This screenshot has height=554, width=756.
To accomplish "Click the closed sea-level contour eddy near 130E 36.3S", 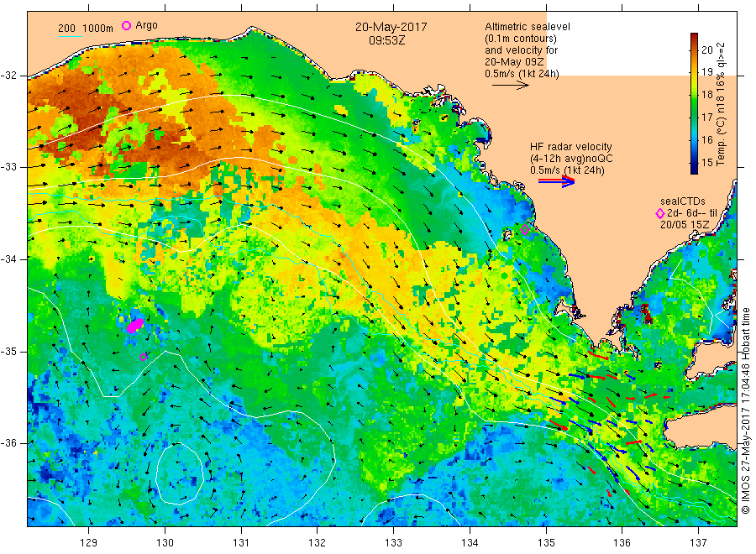I will point(180,473).
